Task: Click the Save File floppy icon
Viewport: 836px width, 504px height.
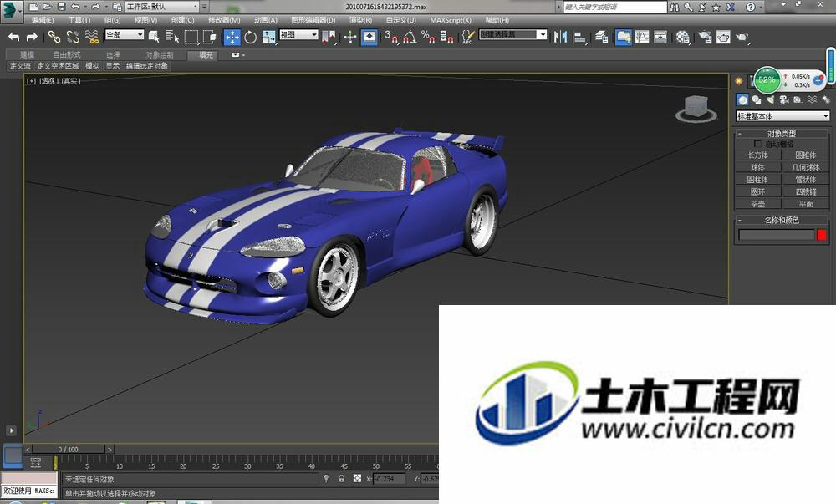Action: click(x=61, y=7)
